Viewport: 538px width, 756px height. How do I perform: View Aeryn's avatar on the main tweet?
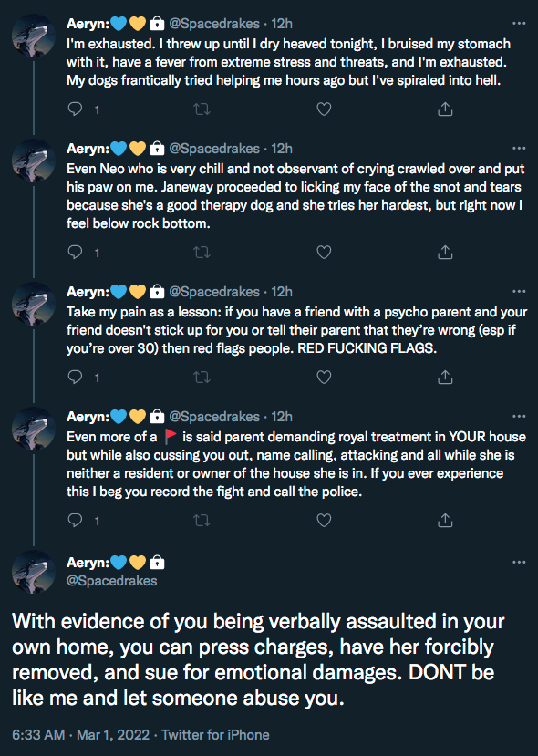[x=33, y=572]
